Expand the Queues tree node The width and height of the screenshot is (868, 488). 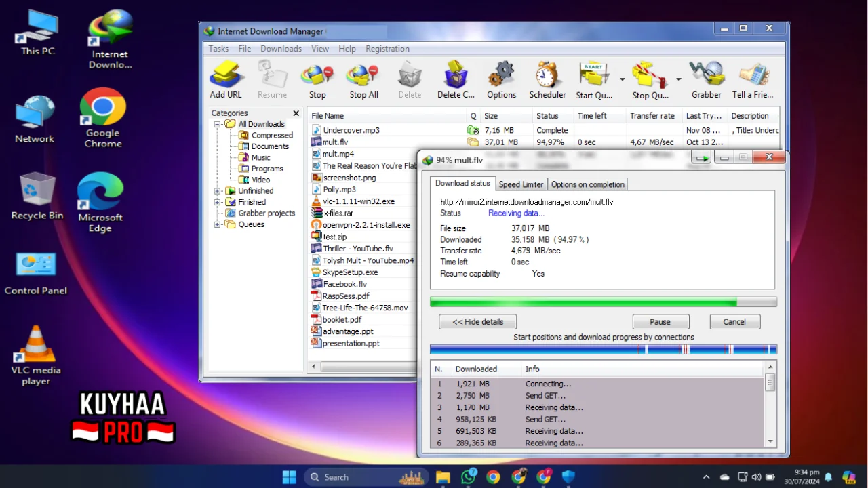(x=218, y=224)
